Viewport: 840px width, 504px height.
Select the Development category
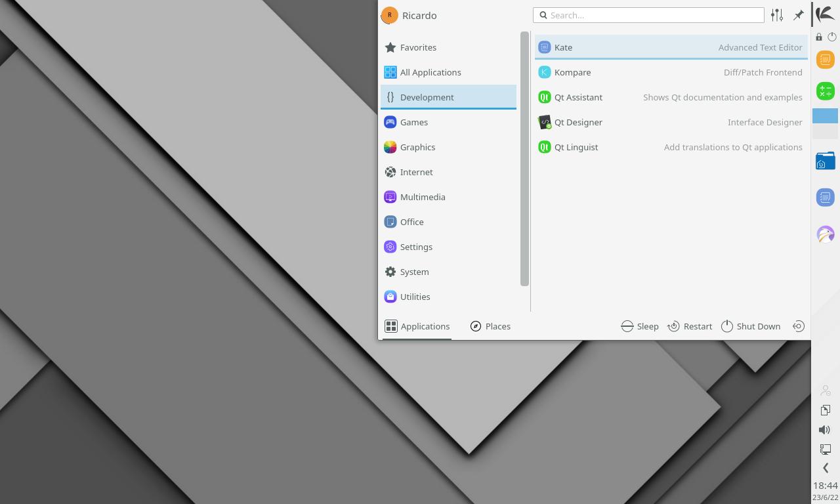tap(448, 97)
